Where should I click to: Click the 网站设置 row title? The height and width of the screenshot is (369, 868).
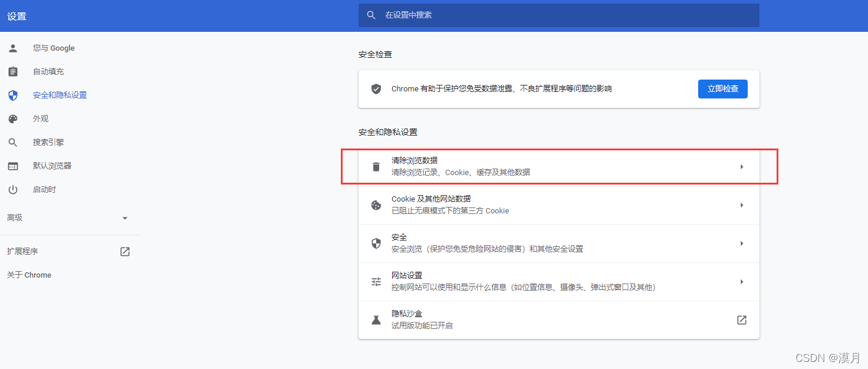click(407, 276)
